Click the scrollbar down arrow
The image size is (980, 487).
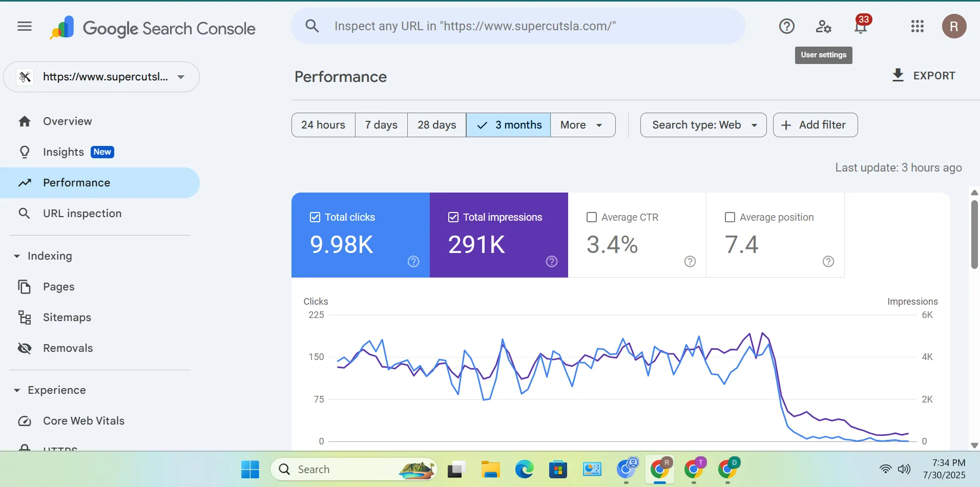point(974,446)
